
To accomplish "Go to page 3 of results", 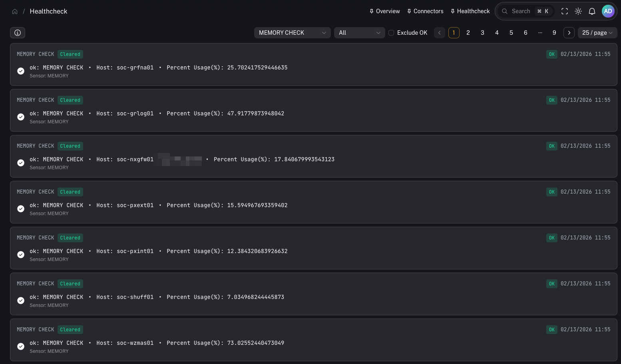I will [482, 33].
